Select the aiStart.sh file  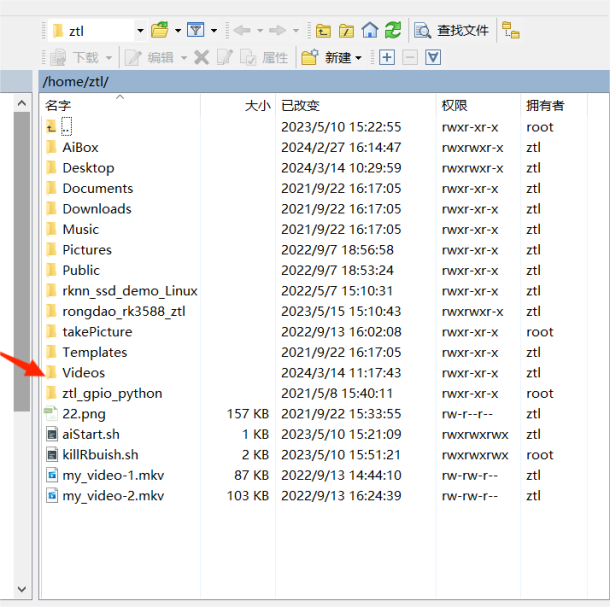[91, 435]
